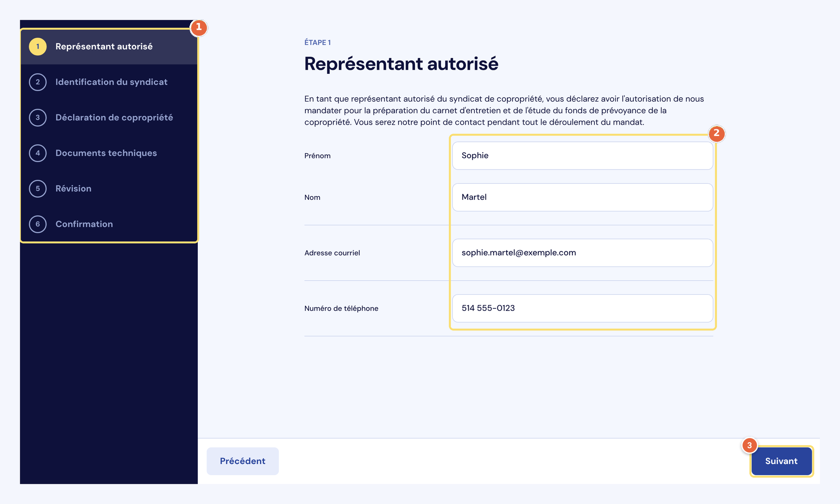Click the step 1 circle icon
The width and height of the screenshot is (840, 504).
38,47
